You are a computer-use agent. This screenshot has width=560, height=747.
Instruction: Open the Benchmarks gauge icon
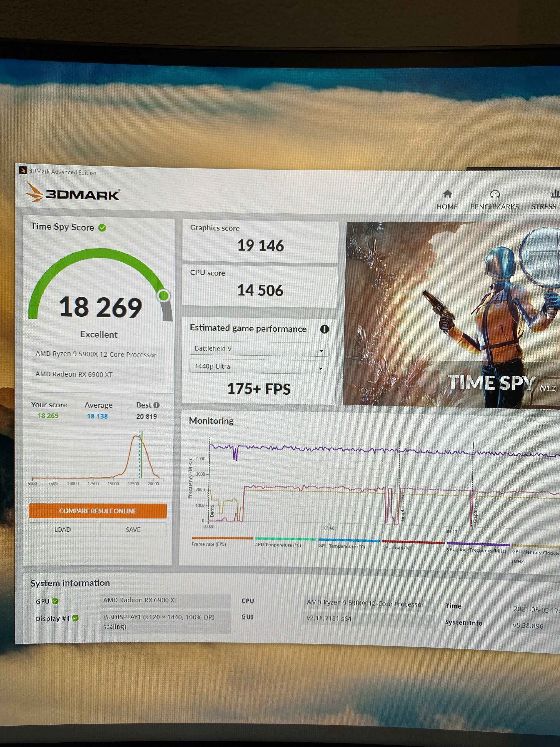pyautogui.click(x=495, y=194)
